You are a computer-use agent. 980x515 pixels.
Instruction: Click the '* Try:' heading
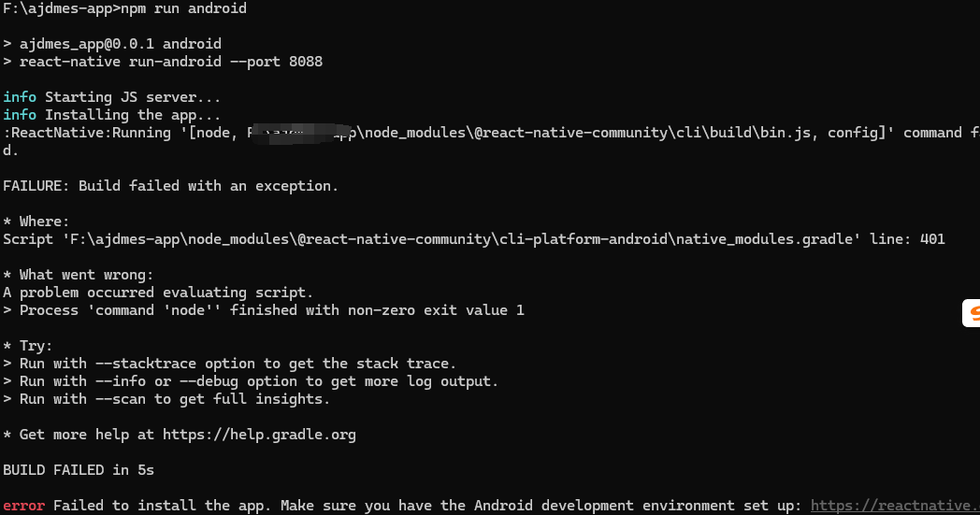pos(28,346)
